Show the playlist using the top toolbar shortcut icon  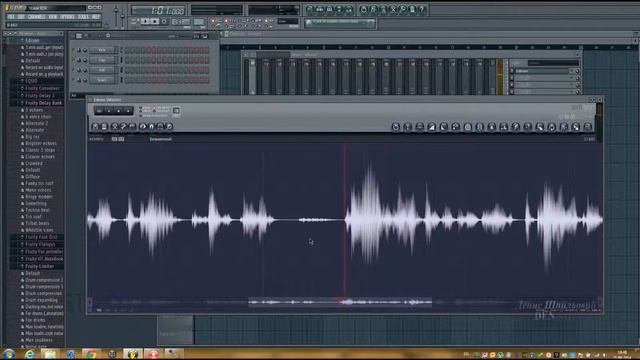(310, 9)
